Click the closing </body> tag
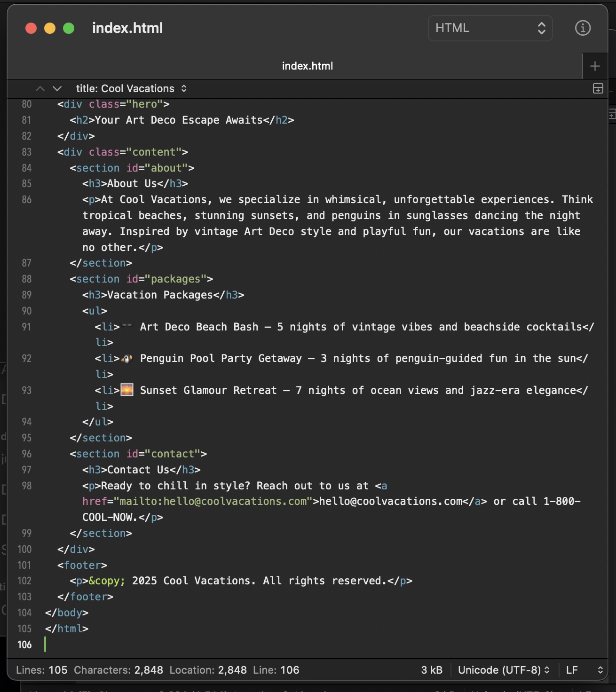 [x=67, y=613]
